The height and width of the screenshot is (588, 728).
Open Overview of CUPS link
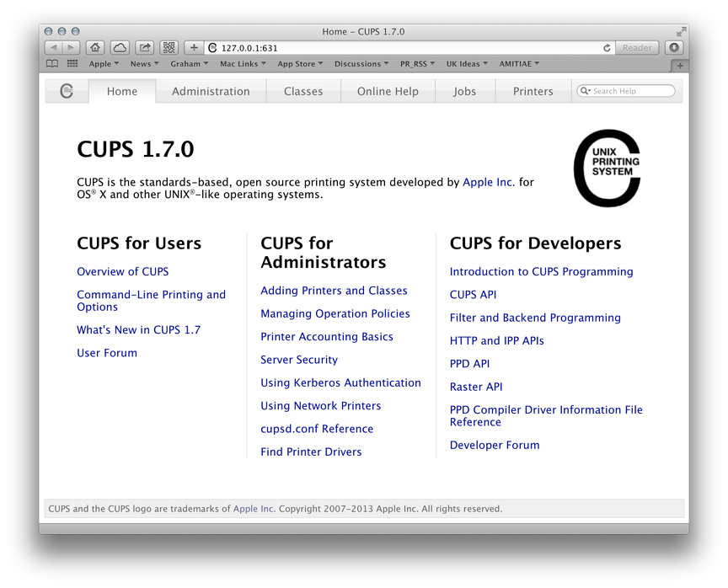(122, 271)
